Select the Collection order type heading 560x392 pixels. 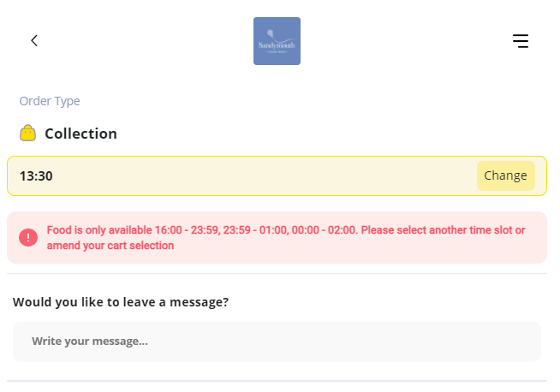[x=80, y=134]
